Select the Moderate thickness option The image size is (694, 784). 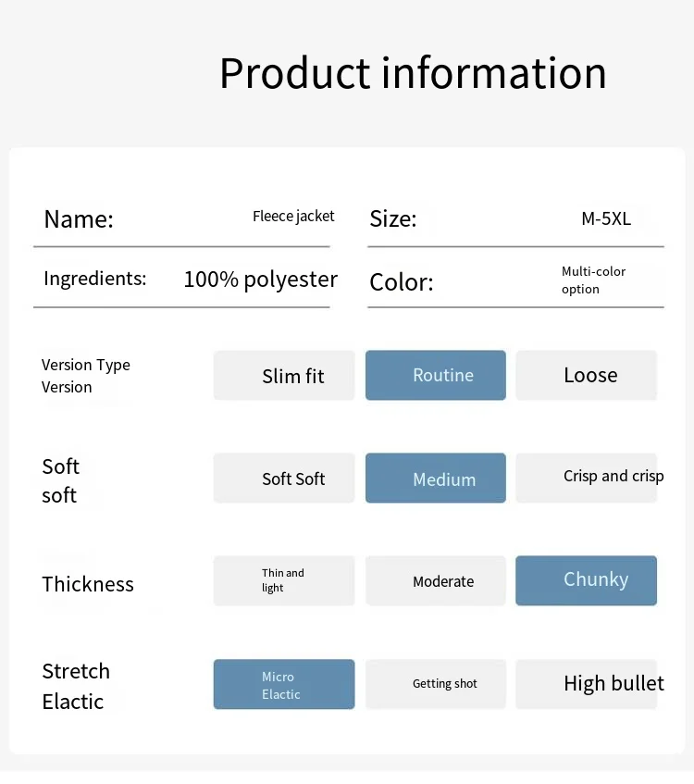(x=436, y=581)
